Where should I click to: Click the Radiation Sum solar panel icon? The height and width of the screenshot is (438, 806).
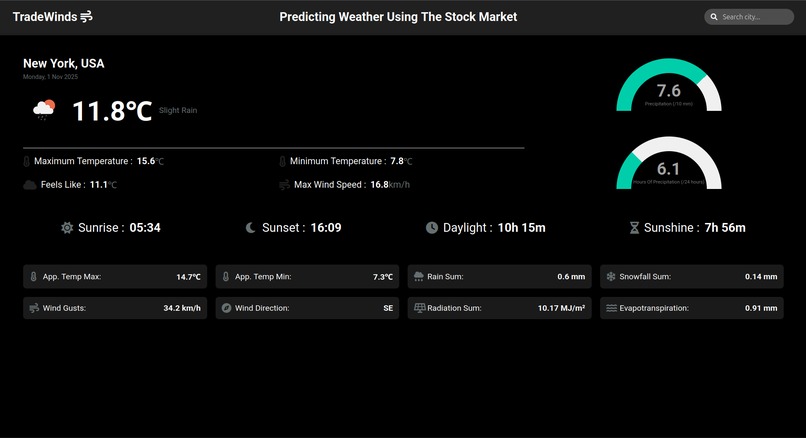419,308
